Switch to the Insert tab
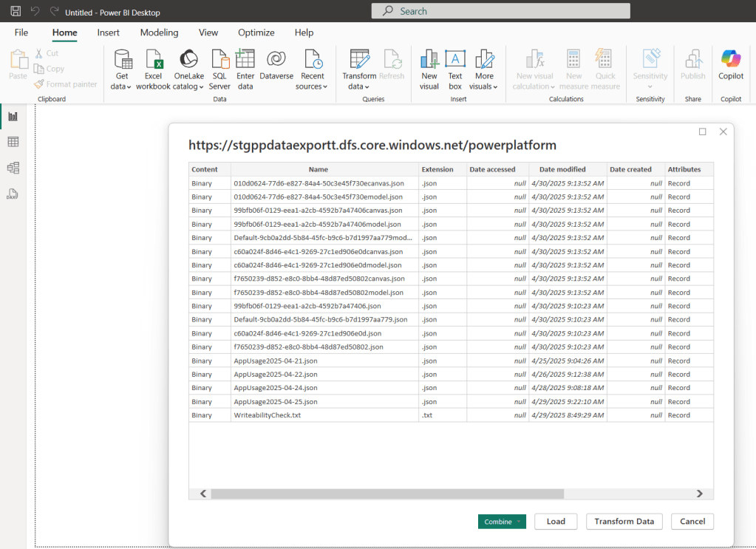This screenshot has height=549, width=756. 108,33
